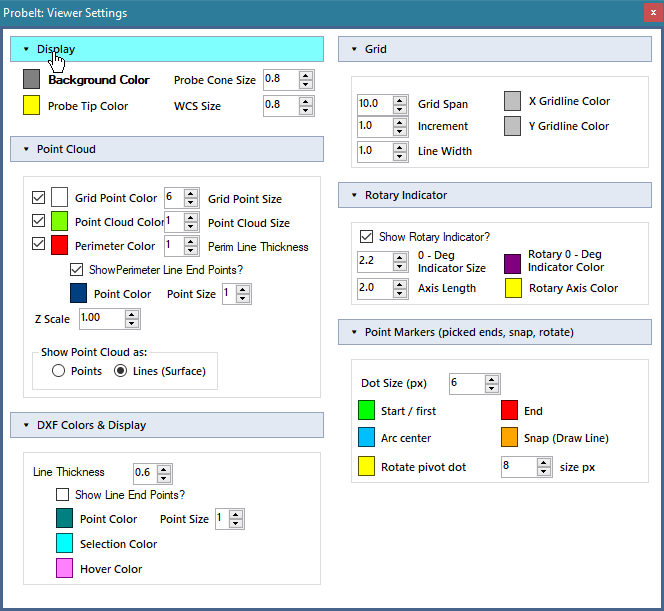Change the red Perimeter Color swatch
Image resolution: width=664 pixels, height=611 pixels.
pos(59,246)
